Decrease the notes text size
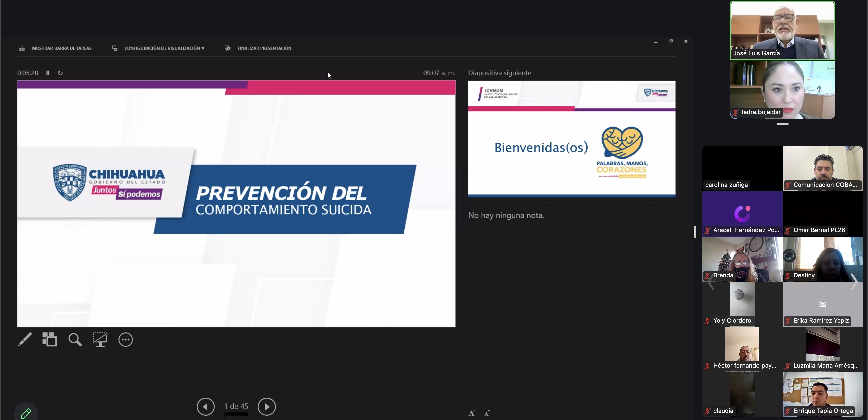Viewport: 868px width, 420px height. pos(487,413)
